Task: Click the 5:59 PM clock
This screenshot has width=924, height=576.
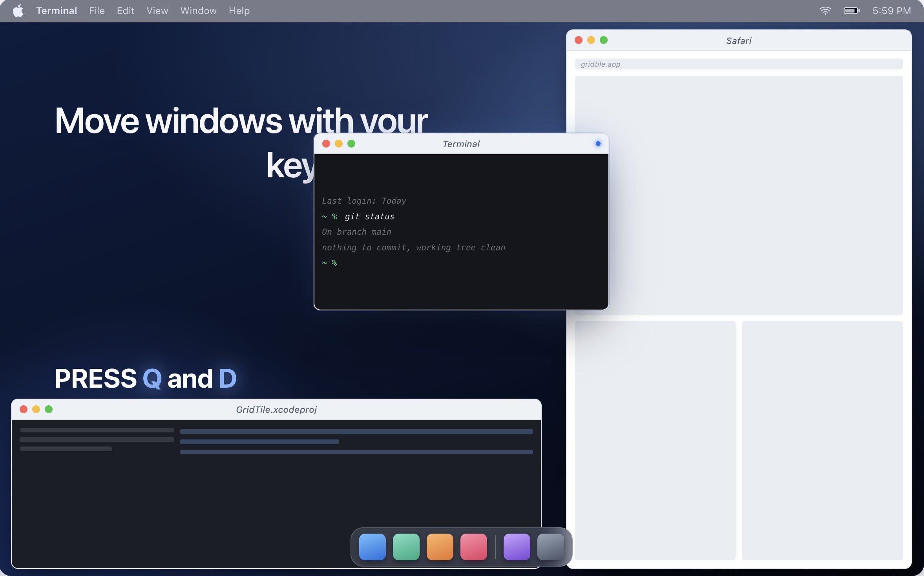Action: click(892, 11)
